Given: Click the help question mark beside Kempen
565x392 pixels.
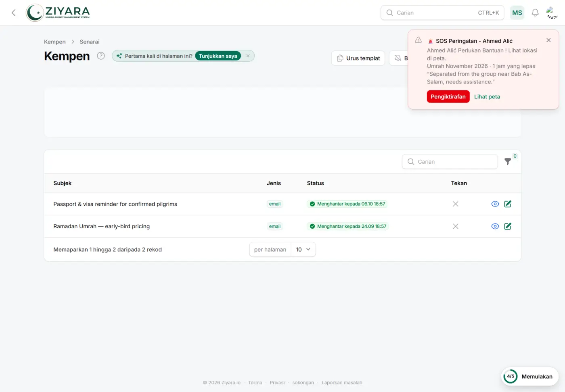Looking at the screenshot, I should click(101, 56).
